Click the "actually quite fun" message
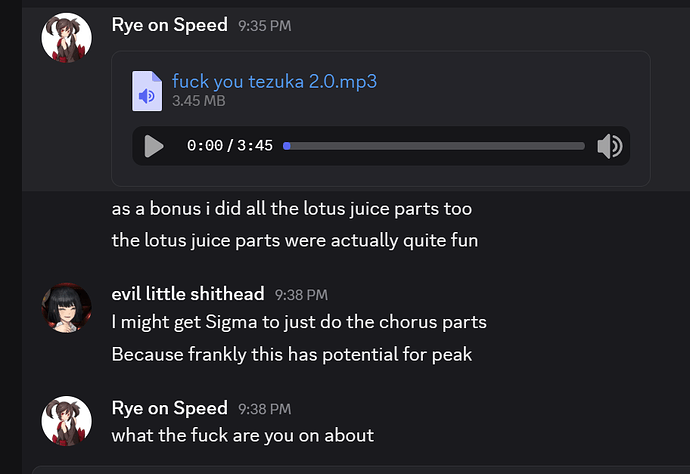Screen dimensions: 690x474 click(x=294, y=240)
